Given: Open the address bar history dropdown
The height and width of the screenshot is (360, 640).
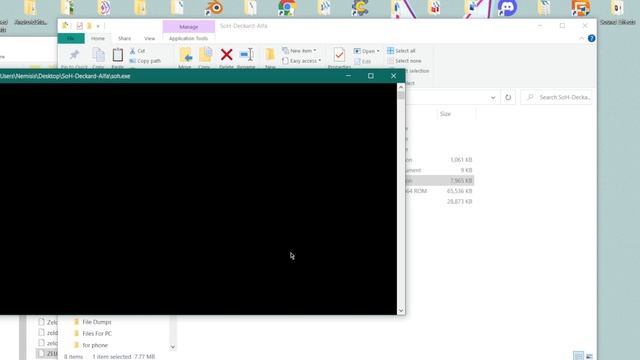Looking at the screenshot, I should 493,98.
